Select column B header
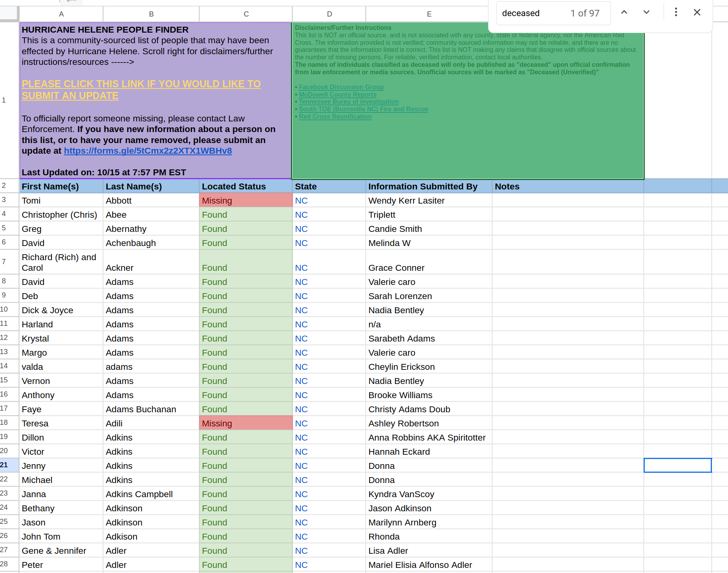The height and width of the screenshot is (573, 728). (x=151, y=14)
